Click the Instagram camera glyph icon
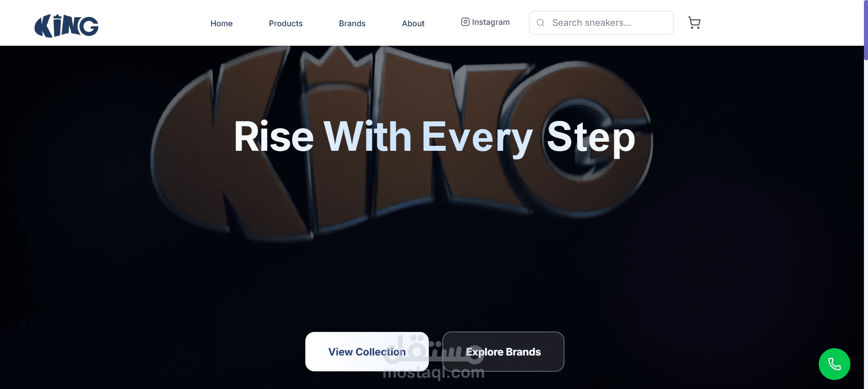Screen dimensions: 868x389 [x=465, y=22]
